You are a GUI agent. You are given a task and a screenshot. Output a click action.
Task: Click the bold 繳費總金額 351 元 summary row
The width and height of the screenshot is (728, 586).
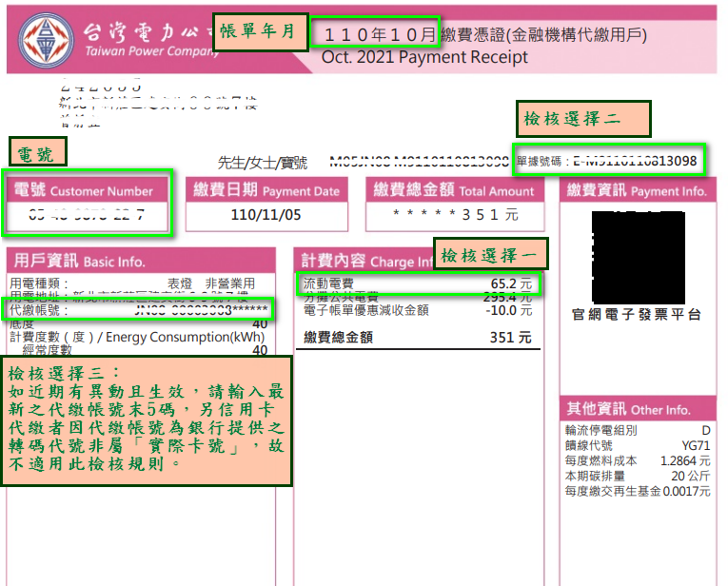click(417, 338)
